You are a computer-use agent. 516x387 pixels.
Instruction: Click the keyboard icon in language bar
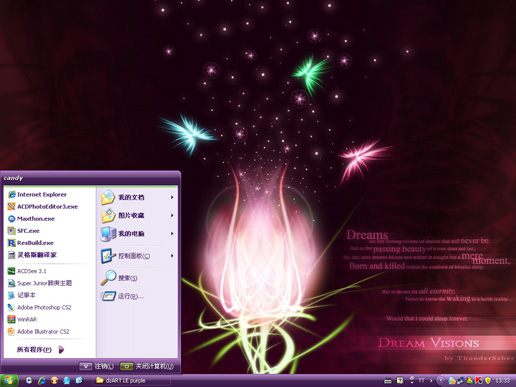(388, 381)
